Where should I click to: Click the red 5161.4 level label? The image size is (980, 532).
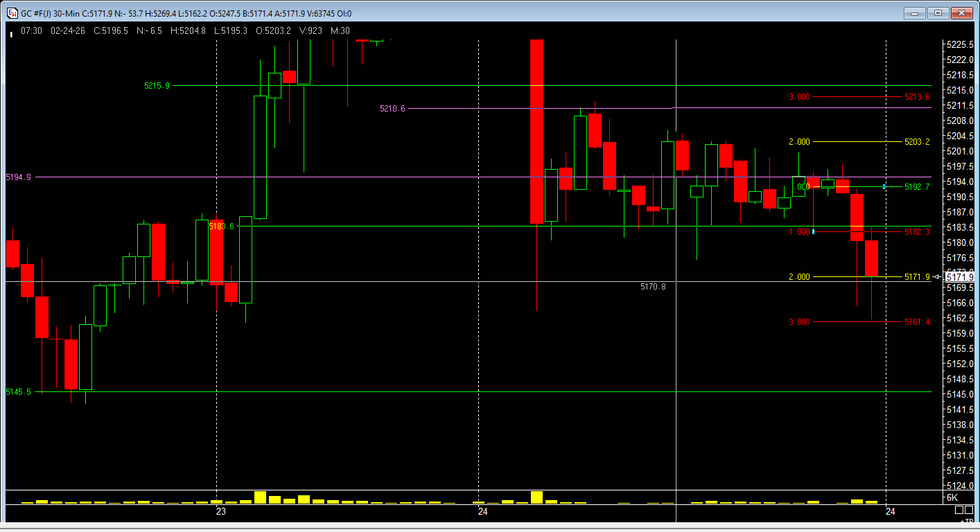point(917,322)
